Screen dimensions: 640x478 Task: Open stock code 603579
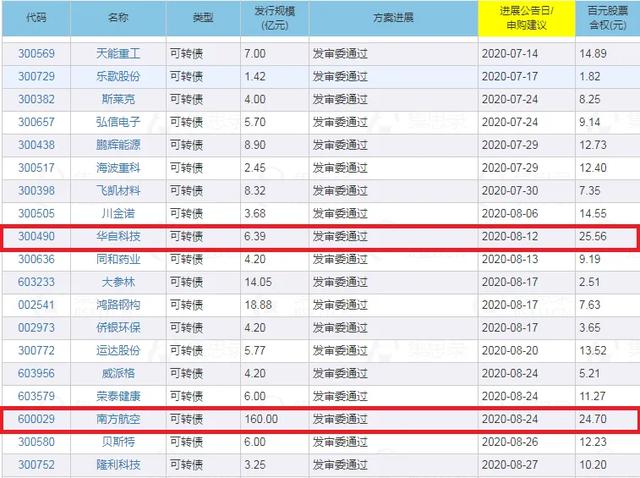tap(36, 396)
